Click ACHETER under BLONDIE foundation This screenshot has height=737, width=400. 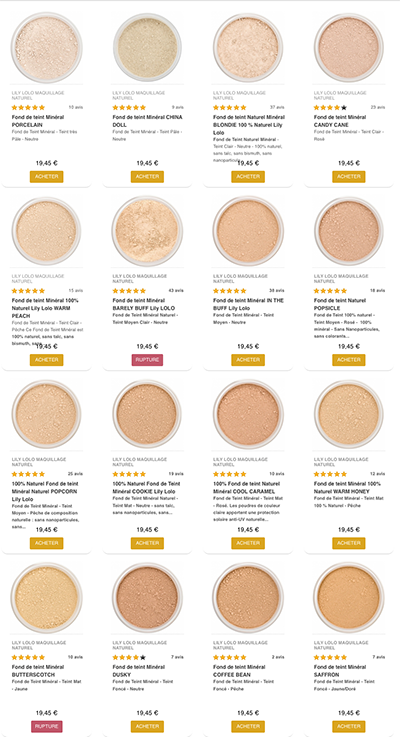(x=248, y=177)
